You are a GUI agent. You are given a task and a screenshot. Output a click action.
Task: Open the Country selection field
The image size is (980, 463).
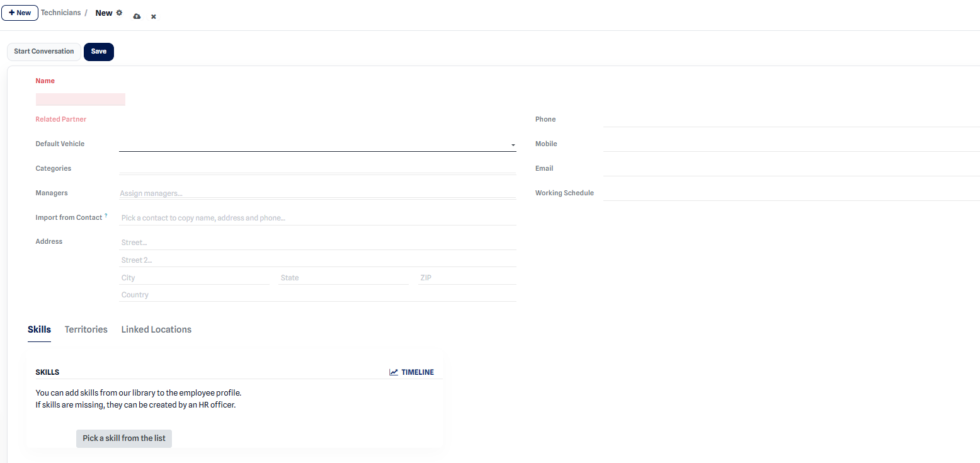(x=317, y=295)
